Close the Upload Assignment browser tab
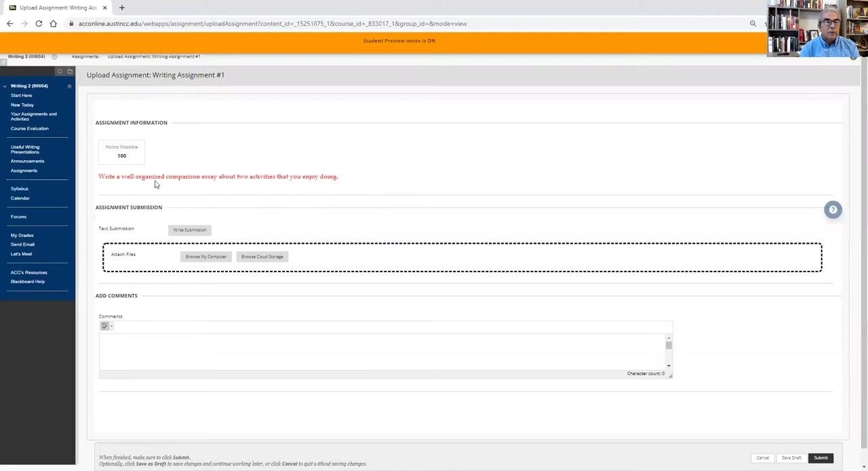The width and height of the screenshot is (868, 471). [104, 7]
